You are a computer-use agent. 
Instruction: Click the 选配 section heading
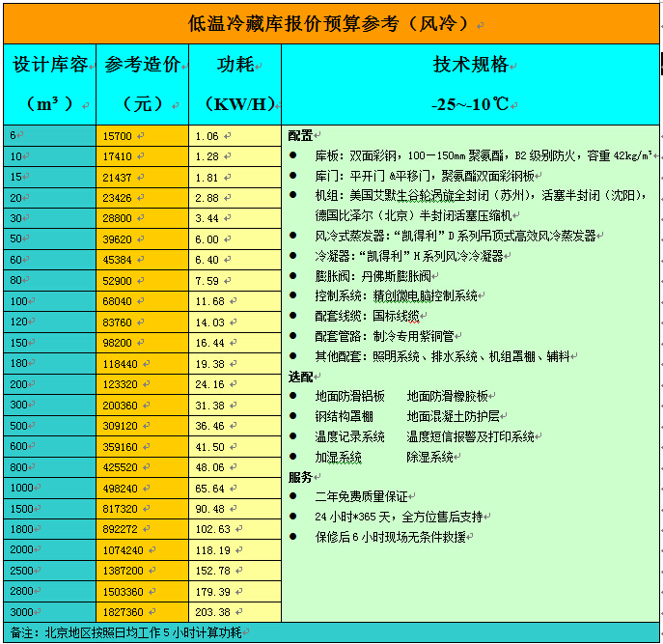pos(300,377)
